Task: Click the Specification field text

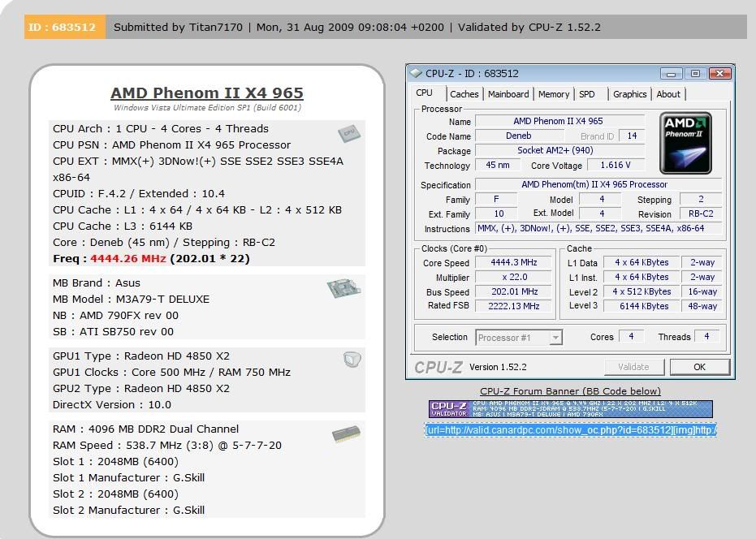Action: [x=598, y=184]
